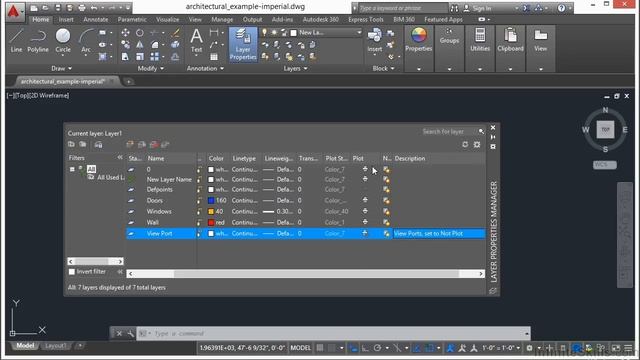Viewport: 640px width, 360px height.
Task: Click the WCS label under ViewCube
Action: 604,164
